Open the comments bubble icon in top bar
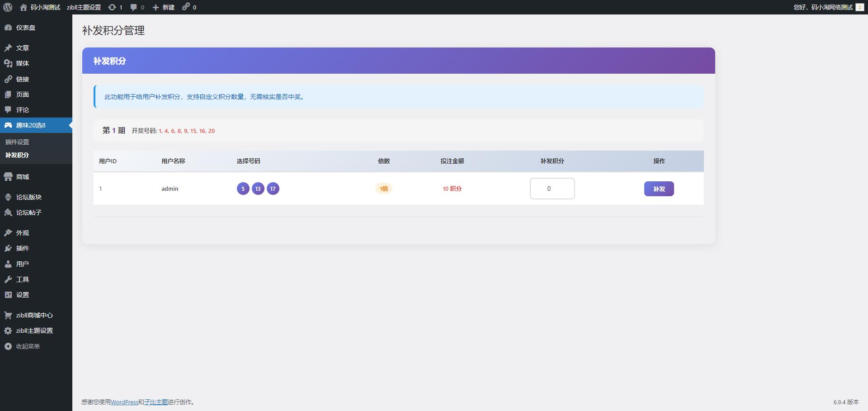This screenshot has height=411, width=868. [x=134, y=7]
